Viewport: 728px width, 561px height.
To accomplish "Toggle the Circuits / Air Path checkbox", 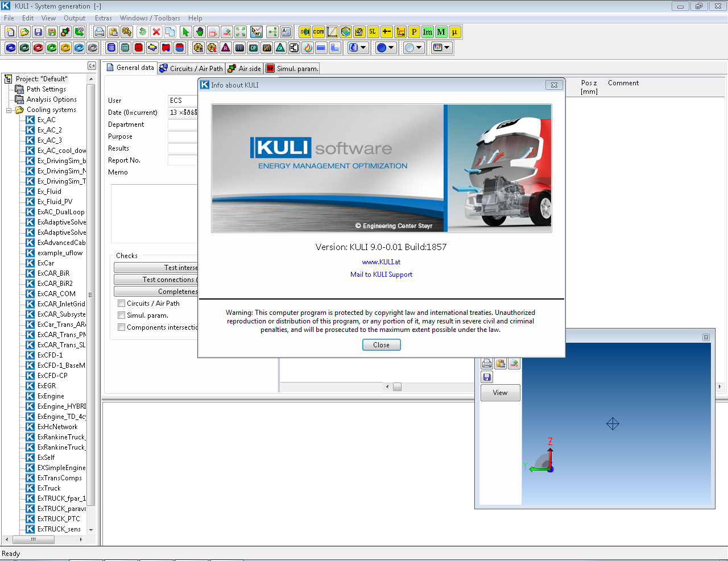I will 121,304.
